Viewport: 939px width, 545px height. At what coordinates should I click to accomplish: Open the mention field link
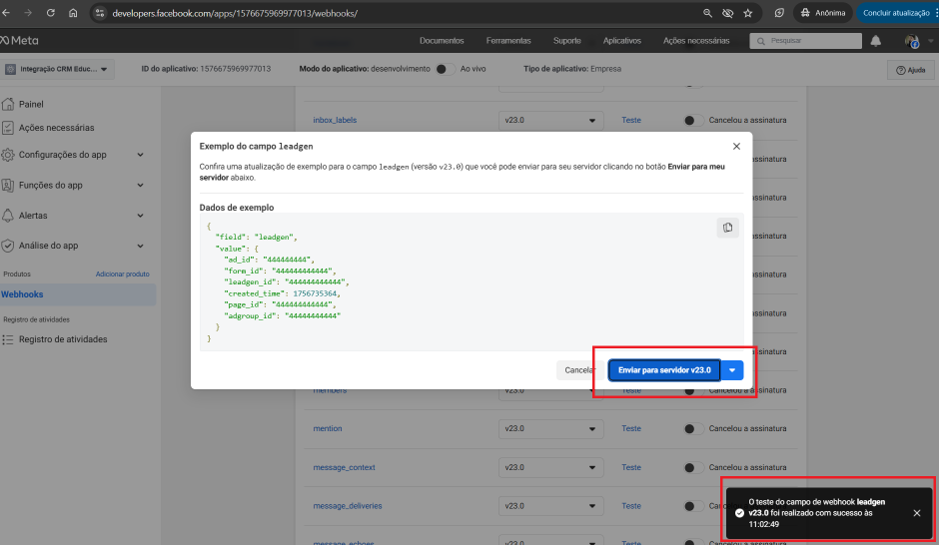click(328, 429)
